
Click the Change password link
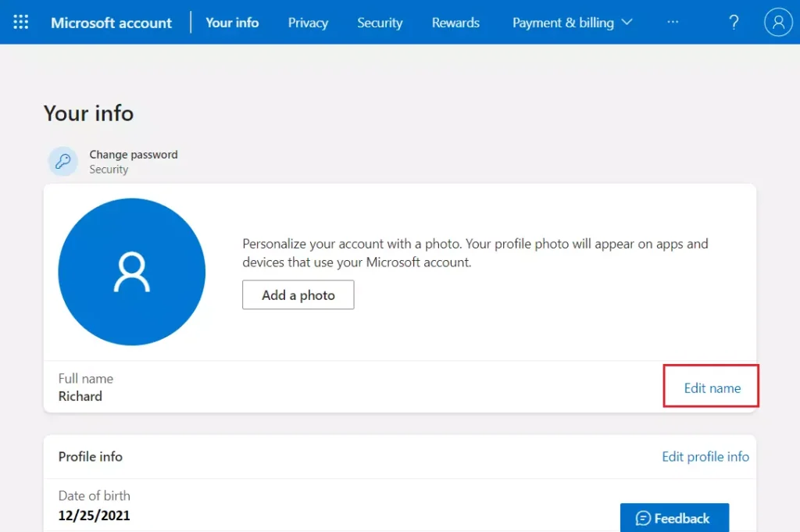[134, 155]
